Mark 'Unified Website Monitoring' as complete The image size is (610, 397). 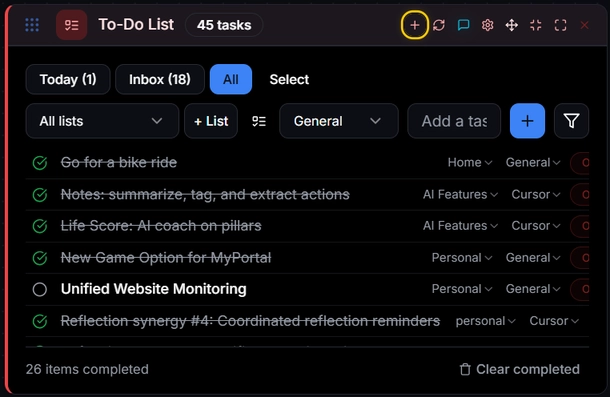(40, 289)
